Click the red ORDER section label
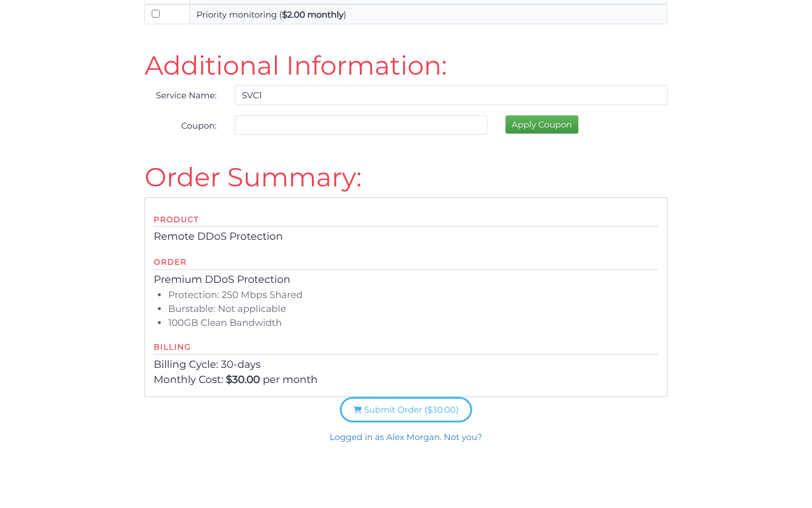Image resolution: width=812 pixels, height=508 pixels. click(170, 262)
